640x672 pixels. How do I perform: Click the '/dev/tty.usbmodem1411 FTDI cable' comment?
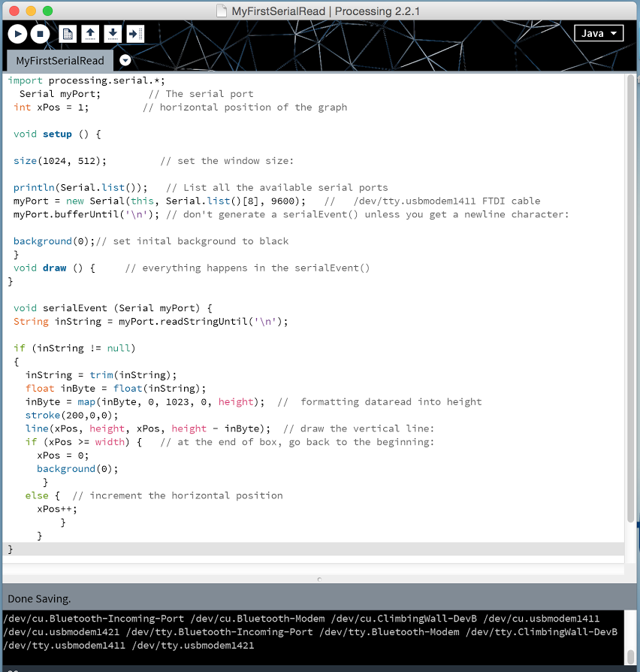click(447, 201)
